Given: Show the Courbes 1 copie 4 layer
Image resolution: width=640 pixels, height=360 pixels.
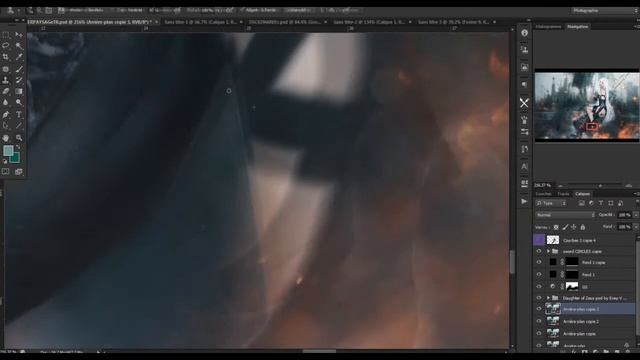Looking at the screenshot, I should click(x=539, y=240).
